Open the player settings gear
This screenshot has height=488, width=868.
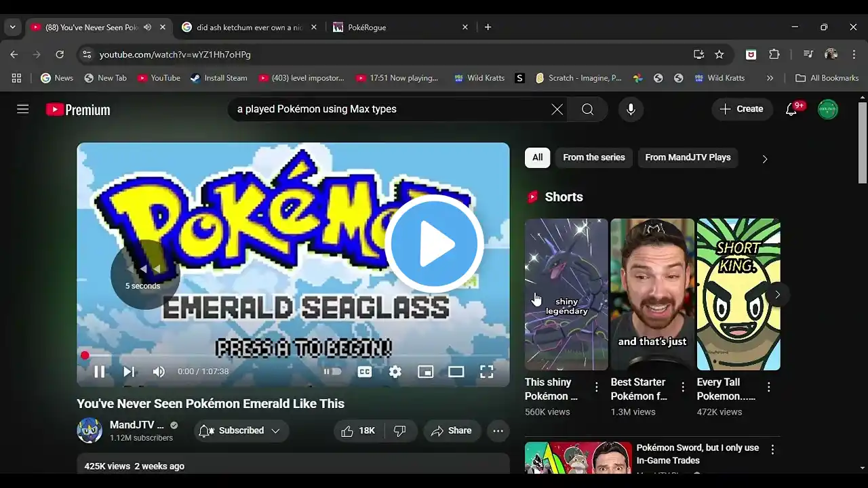(395, 371)
